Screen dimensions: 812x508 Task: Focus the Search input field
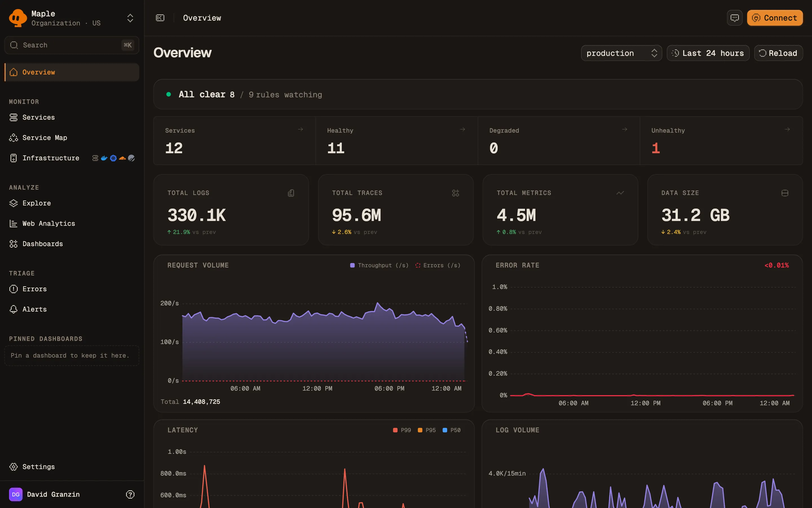[72, 45]
